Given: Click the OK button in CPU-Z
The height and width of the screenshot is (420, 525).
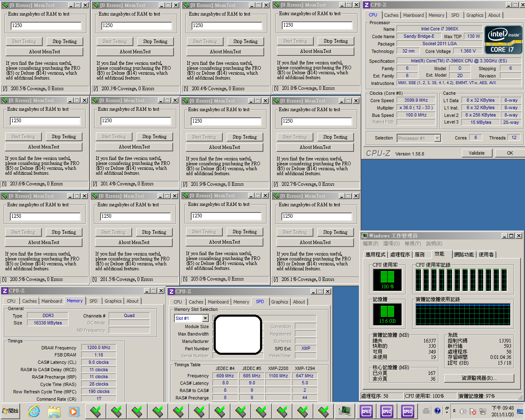Looking at the screenshot, I should (x=510, y=153).
